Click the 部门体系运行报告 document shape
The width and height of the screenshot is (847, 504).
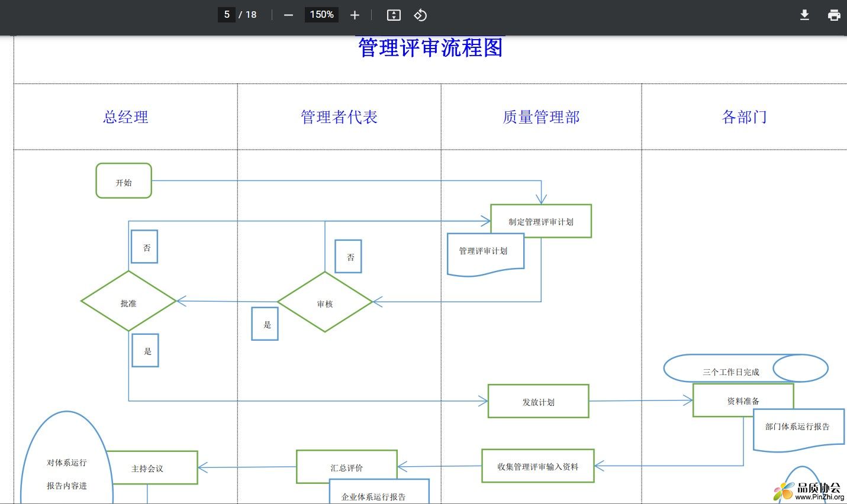coord(798,430)
